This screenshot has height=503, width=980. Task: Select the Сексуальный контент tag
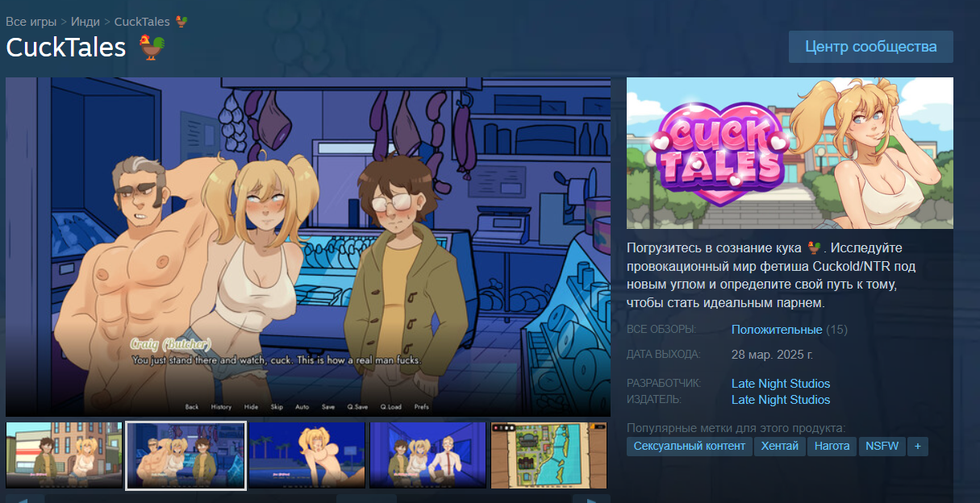[x=690, y=446]
